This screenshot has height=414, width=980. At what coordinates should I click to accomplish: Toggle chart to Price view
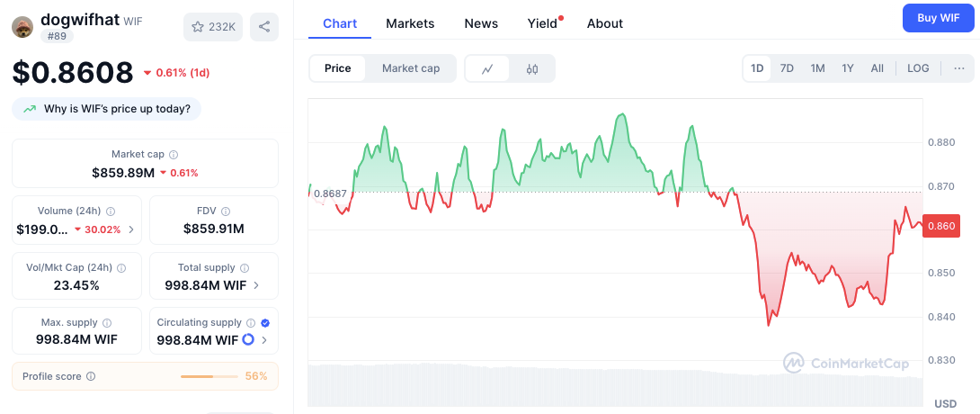coord(338,68)
